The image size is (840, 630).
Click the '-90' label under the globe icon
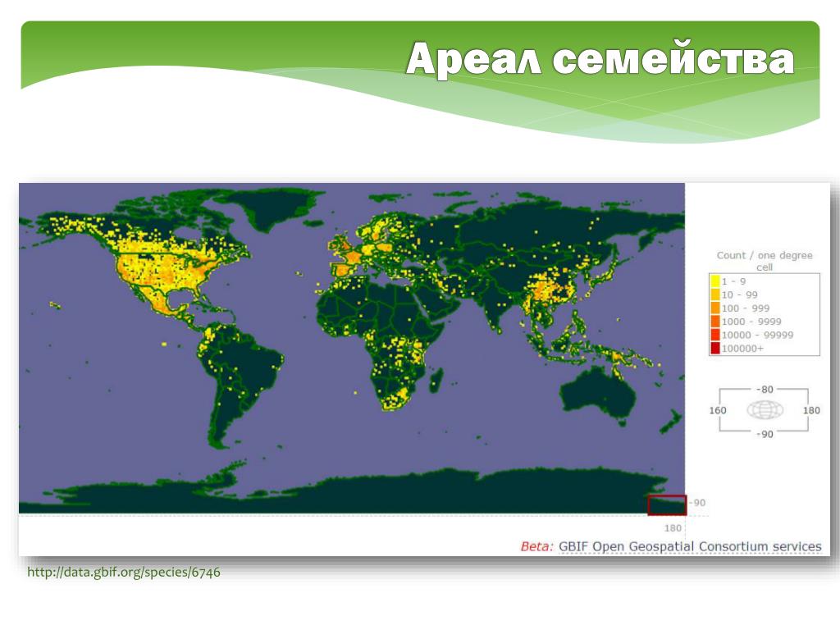[765, 434]
